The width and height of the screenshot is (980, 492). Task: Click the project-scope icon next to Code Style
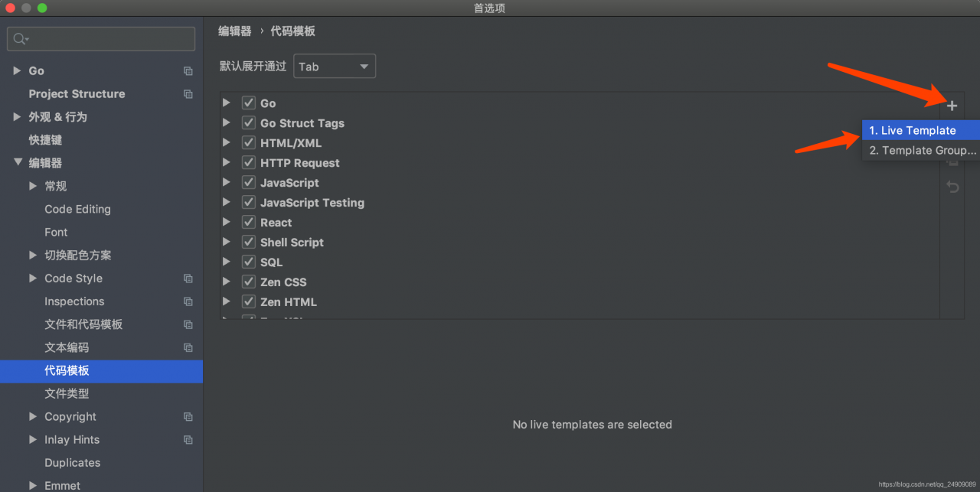[188, 279]
